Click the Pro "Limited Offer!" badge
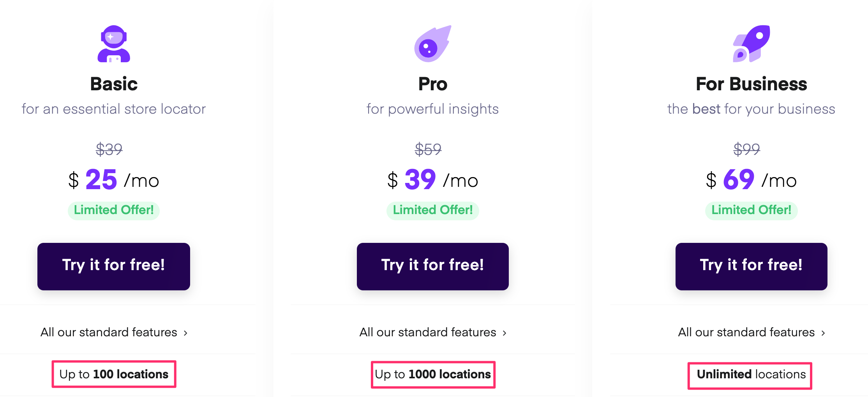The image size is (868, 397). [x=432, y=210]
